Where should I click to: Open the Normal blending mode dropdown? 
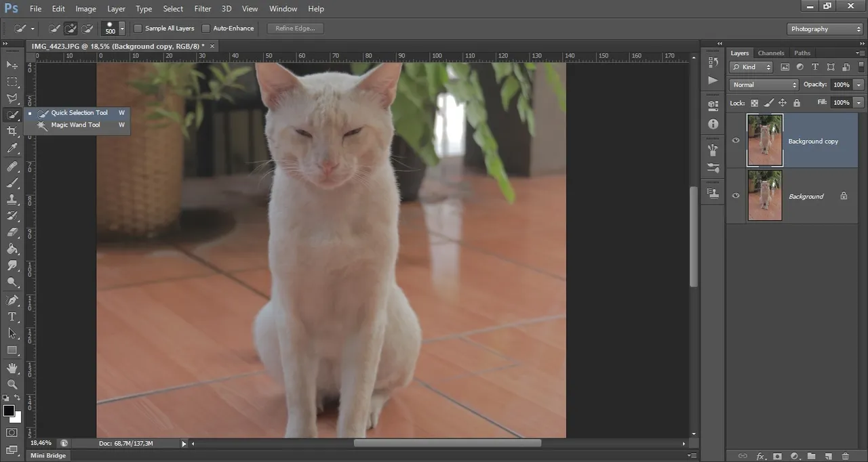tap(764, 85)
